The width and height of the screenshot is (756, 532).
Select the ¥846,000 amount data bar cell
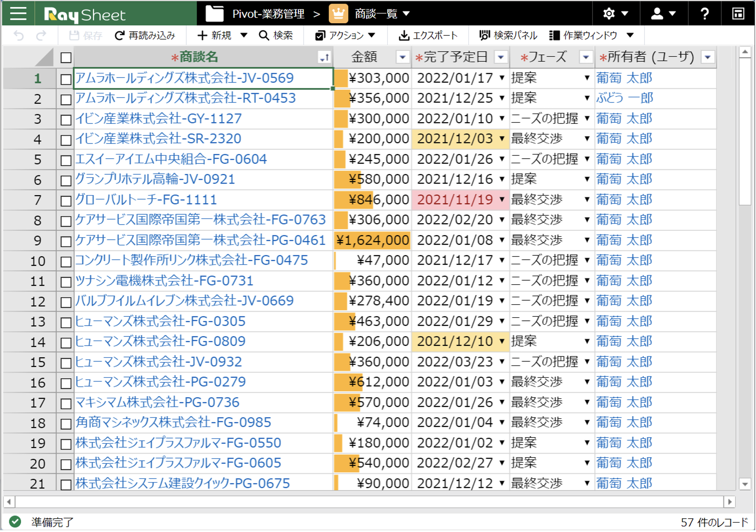(372, 200)
